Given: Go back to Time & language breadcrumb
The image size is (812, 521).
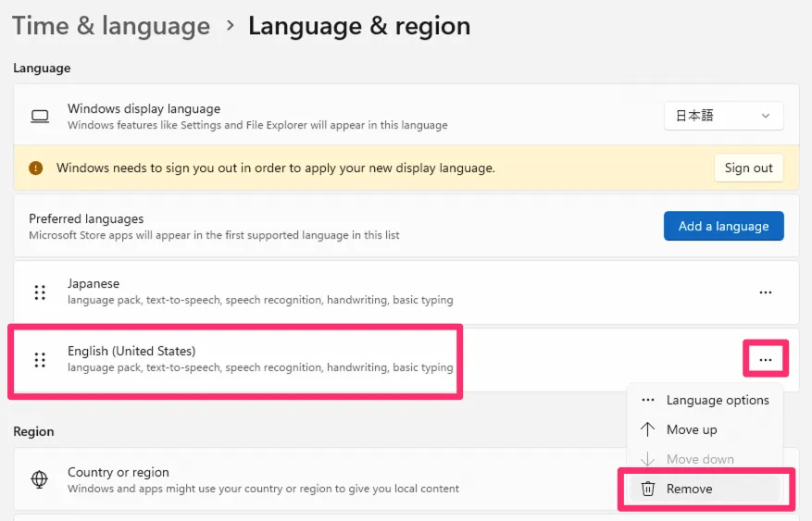Looking at the screenshot, I should pos(111,26).
